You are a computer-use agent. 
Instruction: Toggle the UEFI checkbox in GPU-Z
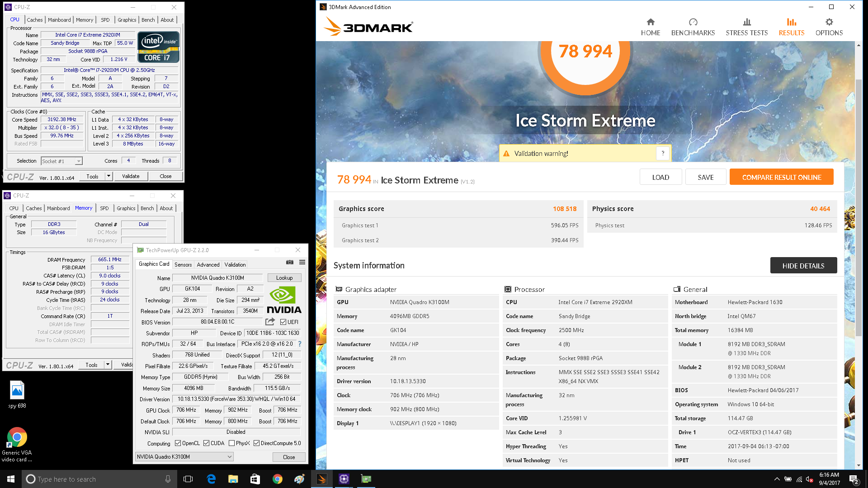pyautogui.click(x=283, y=322)
